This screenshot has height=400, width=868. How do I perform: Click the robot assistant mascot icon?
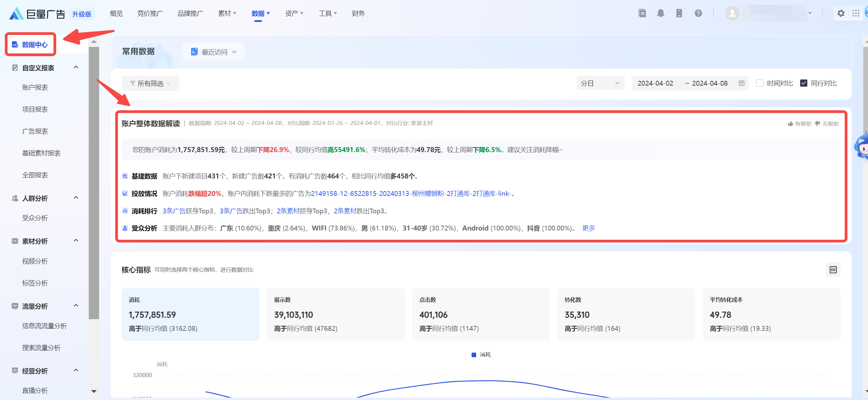861,147
